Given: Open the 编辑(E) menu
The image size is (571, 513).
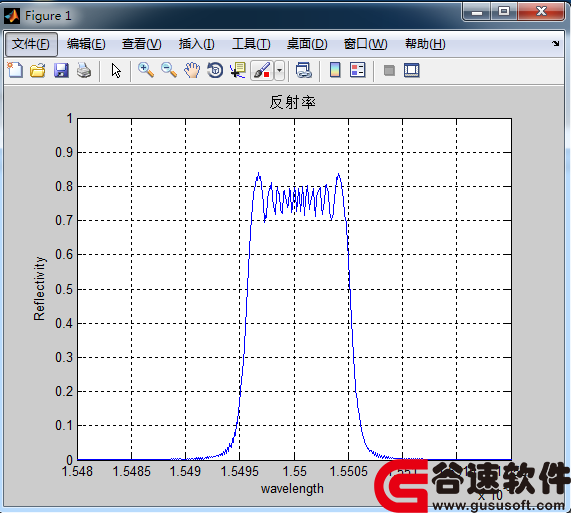Looking at the screenshot, I should (x=86, y=44).
